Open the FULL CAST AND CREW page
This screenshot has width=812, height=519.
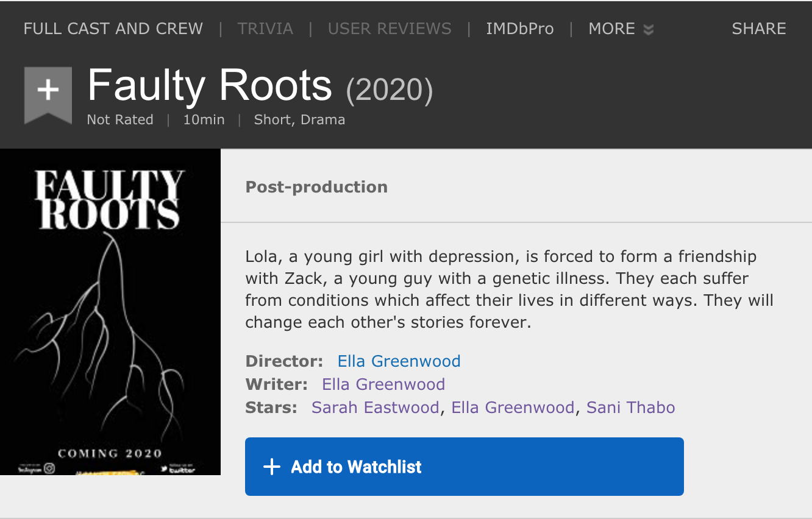[113, 29]
